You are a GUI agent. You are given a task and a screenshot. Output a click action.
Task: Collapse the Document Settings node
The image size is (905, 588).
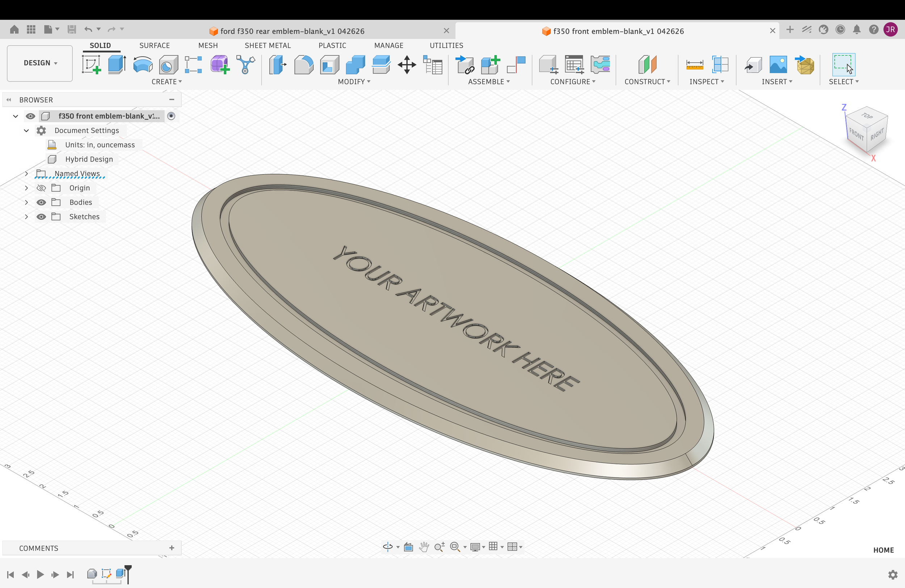[x=26, y=130]
